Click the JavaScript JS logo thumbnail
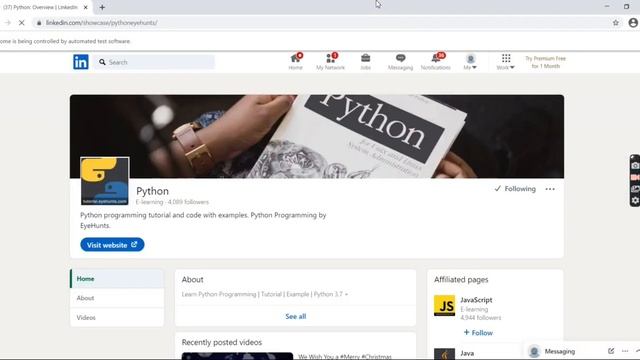640x360 pixels. (x=444, y=305)
